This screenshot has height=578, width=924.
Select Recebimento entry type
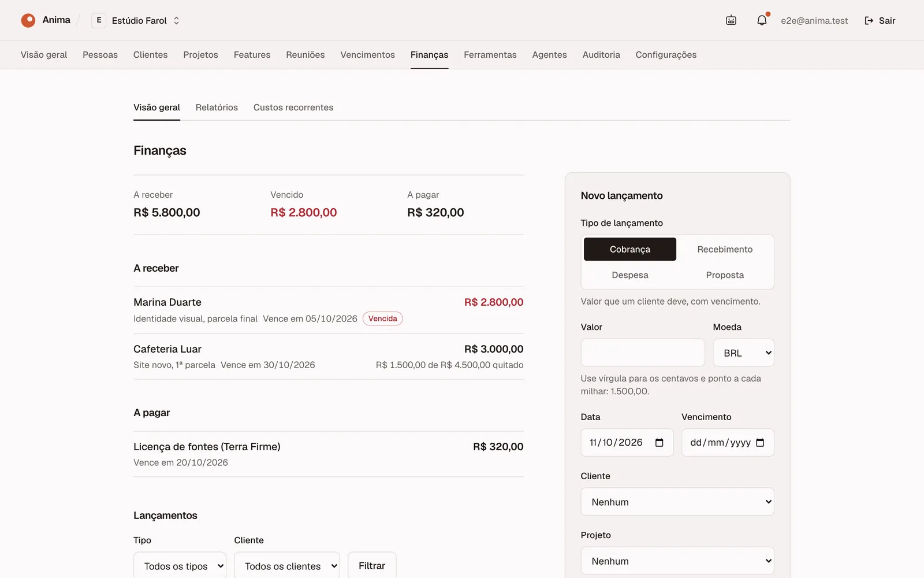725,249
